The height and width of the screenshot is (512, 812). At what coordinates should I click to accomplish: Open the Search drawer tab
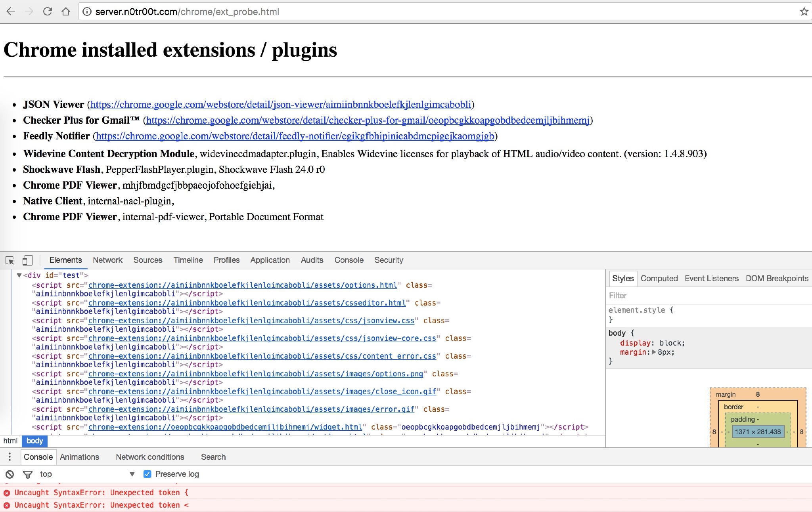pos(213,457)
